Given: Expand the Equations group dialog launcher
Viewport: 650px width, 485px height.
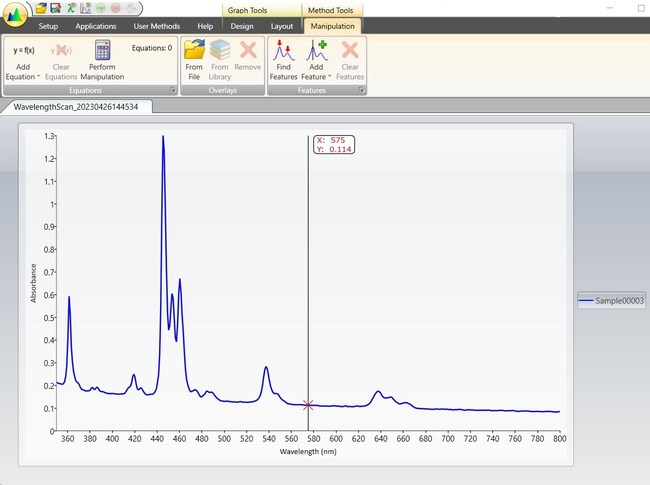Looking at the screenshot, I should 172,90.
